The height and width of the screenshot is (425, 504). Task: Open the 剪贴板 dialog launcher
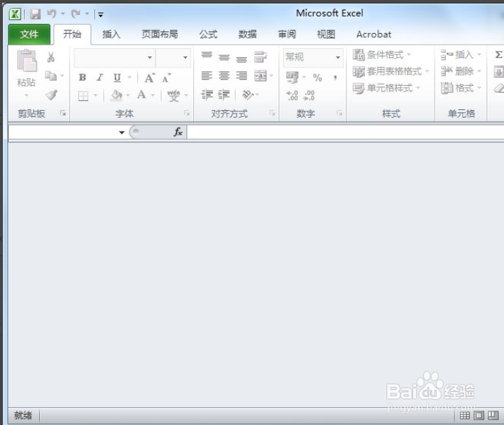63,113
